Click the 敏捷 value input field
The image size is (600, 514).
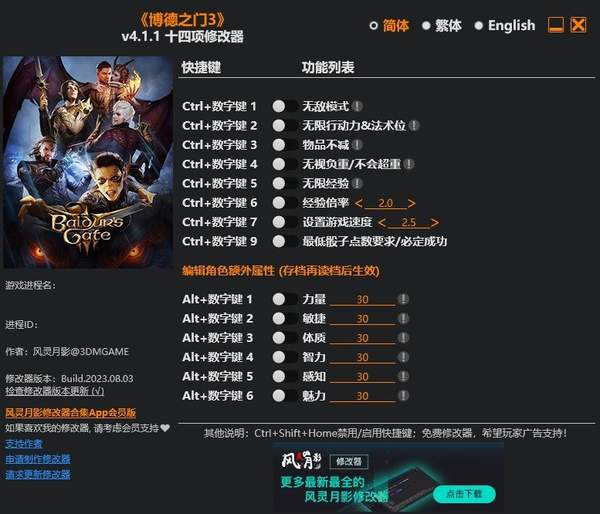362,319
